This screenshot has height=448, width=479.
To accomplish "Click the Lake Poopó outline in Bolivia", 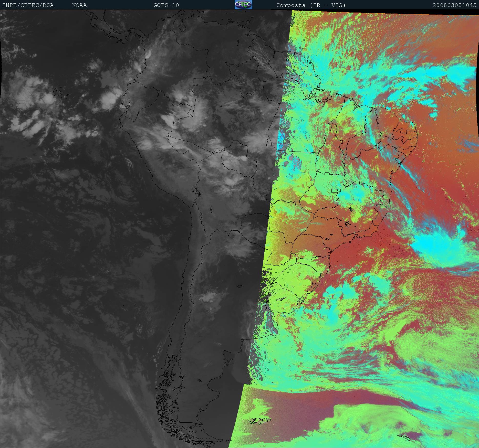I will [211, 209].
